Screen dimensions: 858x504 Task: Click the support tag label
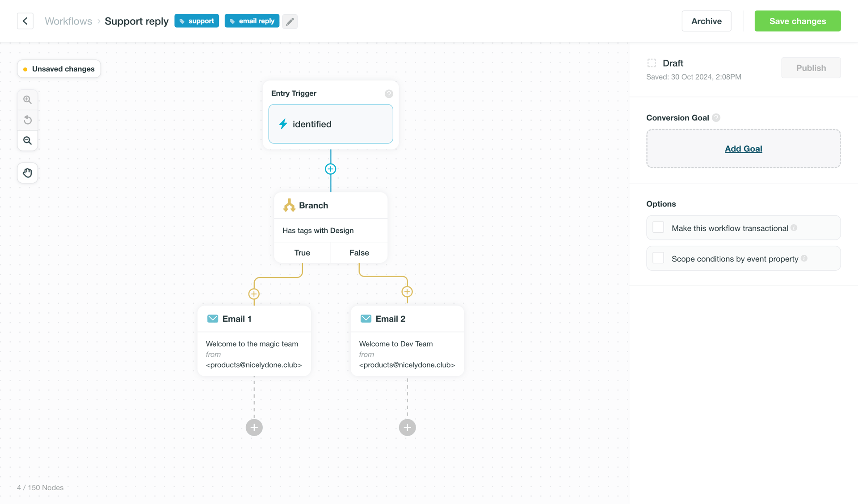click(197, 21)
